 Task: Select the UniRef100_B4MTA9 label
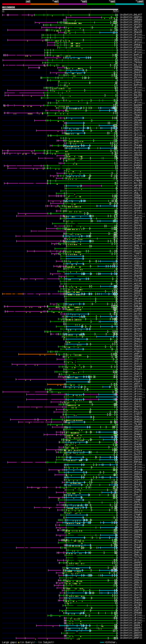[x=131, y=85]
